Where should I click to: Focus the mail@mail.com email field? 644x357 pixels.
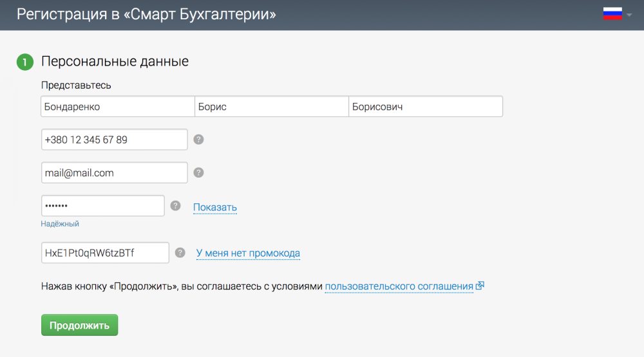(x=115, y=173)
